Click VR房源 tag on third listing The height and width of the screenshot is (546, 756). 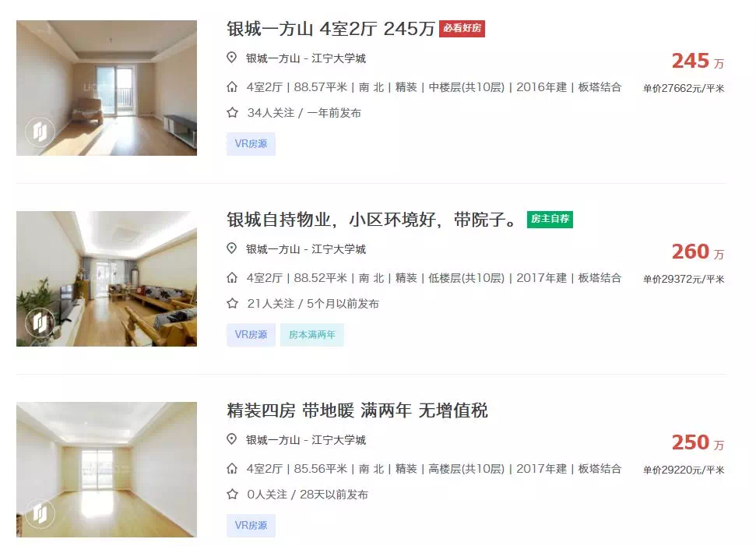pos(251,525)
